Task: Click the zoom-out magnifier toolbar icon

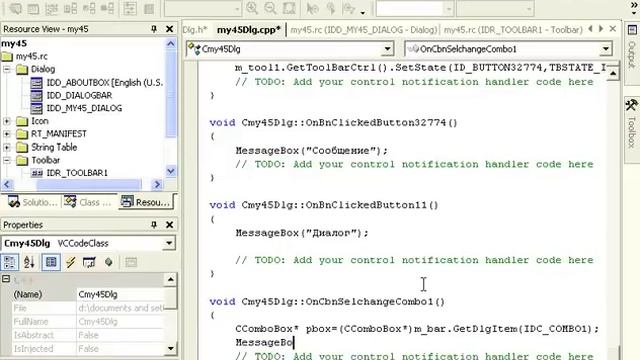Action: click(x=270, y=8)
